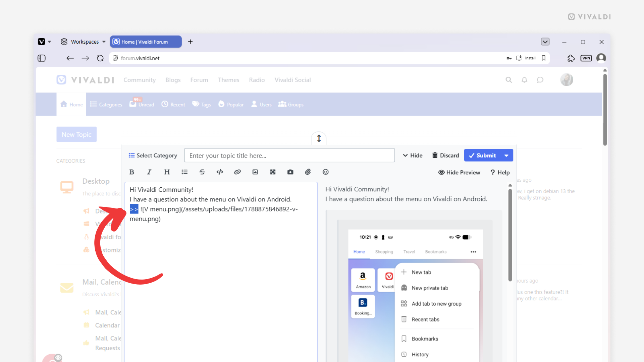Go to Home forum tab
Image resolution: width=644 pixels, height=362 pixels.
pos(71,104)
